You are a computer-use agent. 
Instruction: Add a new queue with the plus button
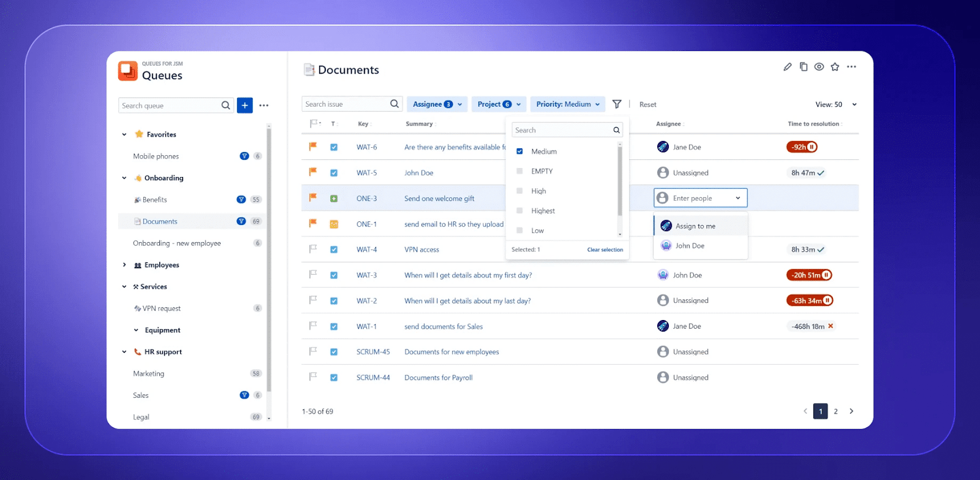tap(244, 105)
